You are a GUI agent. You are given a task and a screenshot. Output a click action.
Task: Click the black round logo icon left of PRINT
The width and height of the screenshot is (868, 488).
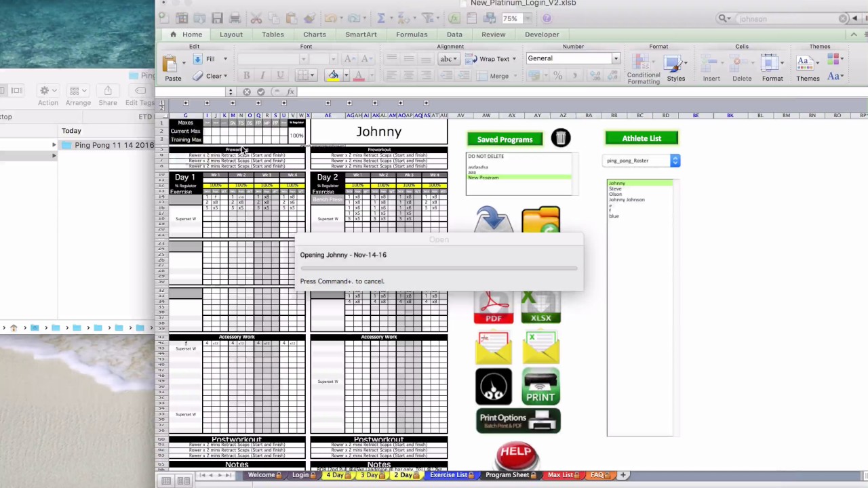[494, 387]
